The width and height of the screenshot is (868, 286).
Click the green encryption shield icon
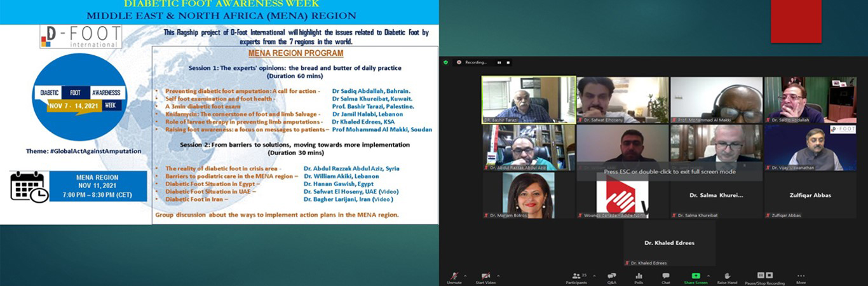point(445,62)
